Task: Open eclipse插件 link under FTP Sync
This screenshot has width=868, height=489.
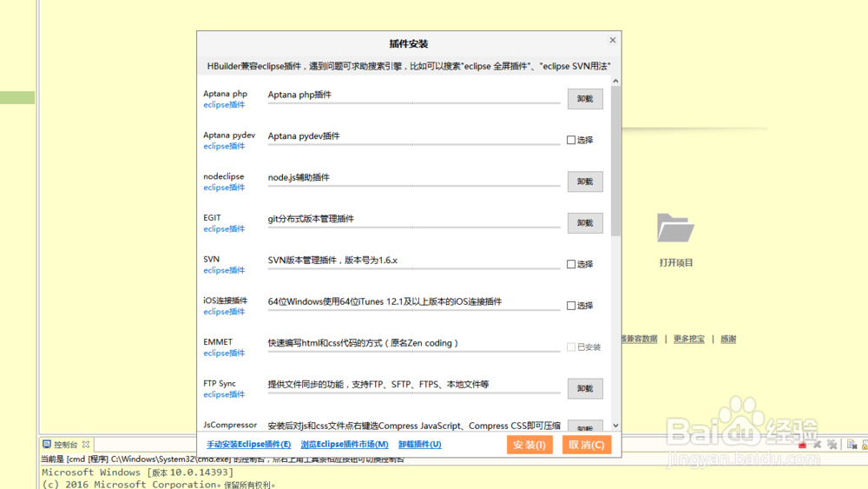Action: pyautogui.click(x=224, y=394)
